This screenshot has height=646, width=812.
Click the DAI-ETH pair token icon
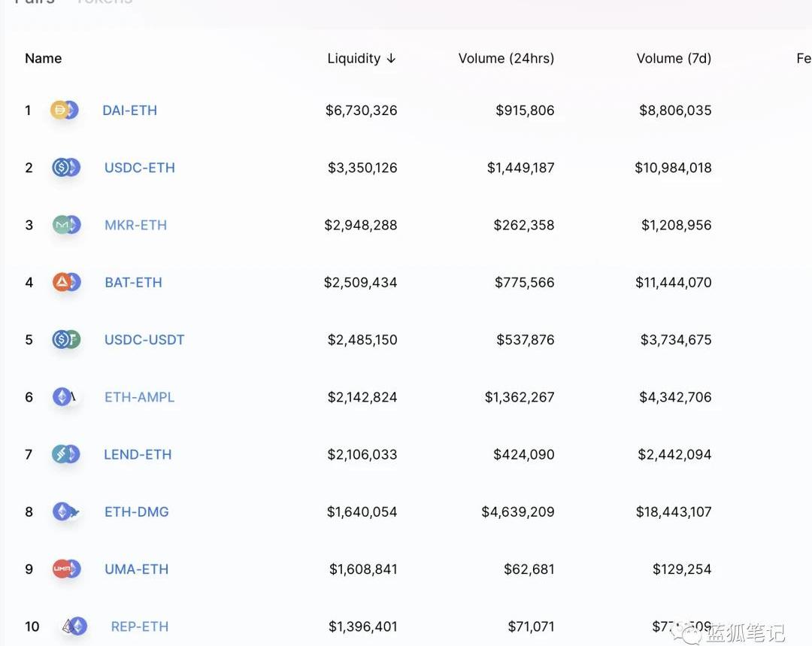click(x=64, y=110)
